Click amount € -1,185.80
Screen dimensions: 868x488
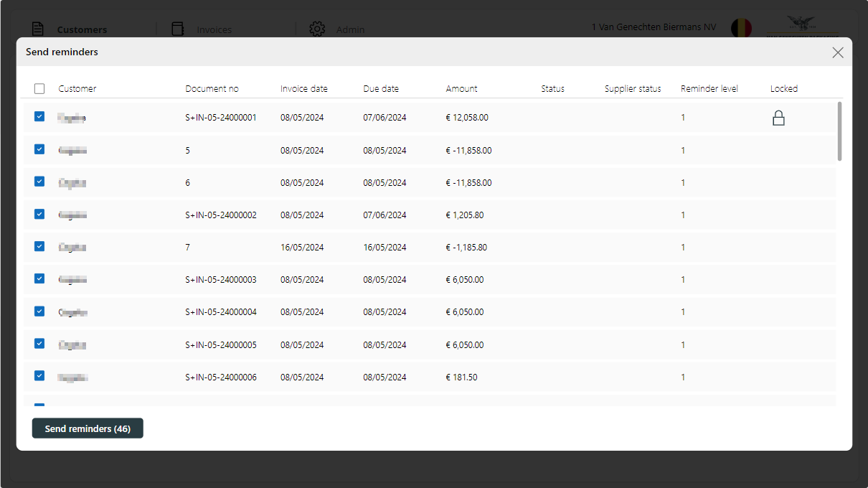click(466, 248)
